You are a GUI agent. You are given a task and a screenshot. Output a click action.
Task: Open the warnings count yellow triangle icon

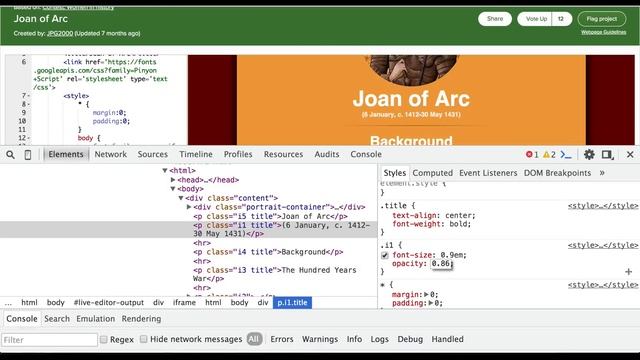click(546, 154)
